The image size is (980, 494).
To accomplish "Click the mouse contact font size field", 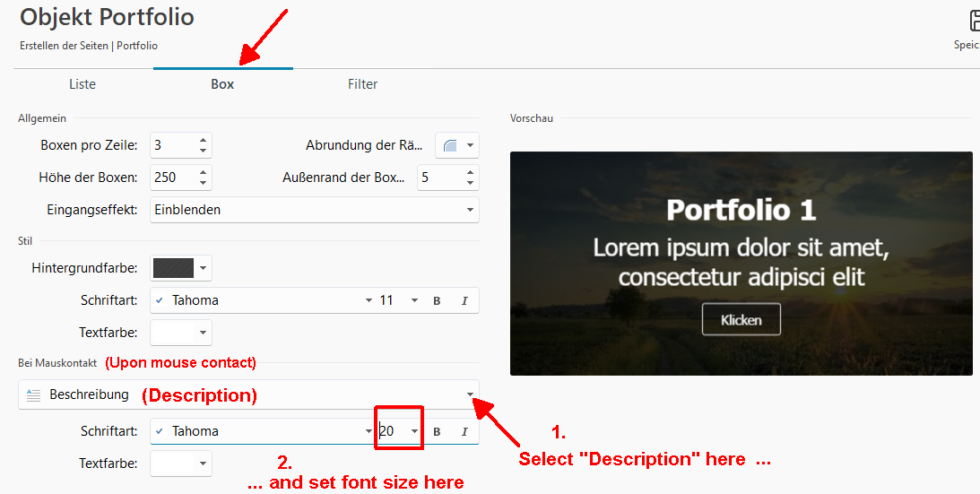I will [392, 431].
